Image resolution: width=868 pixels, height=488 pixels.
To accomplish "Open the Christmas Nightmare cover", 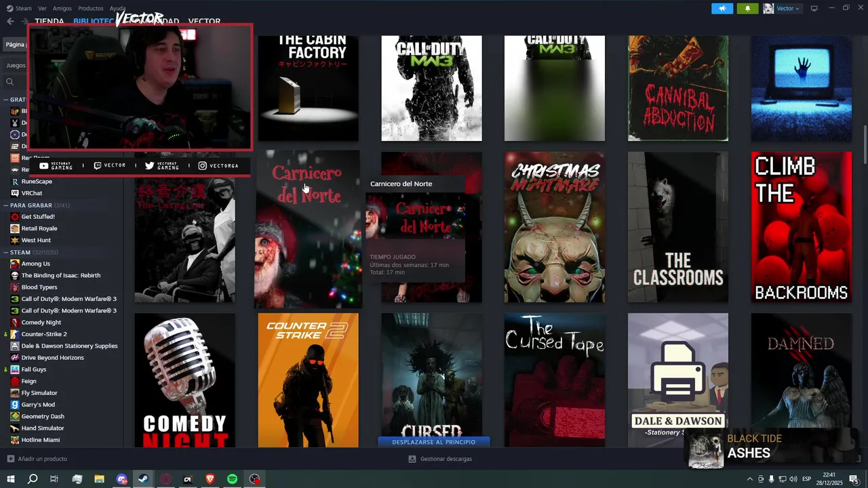I will pos(555,227).
